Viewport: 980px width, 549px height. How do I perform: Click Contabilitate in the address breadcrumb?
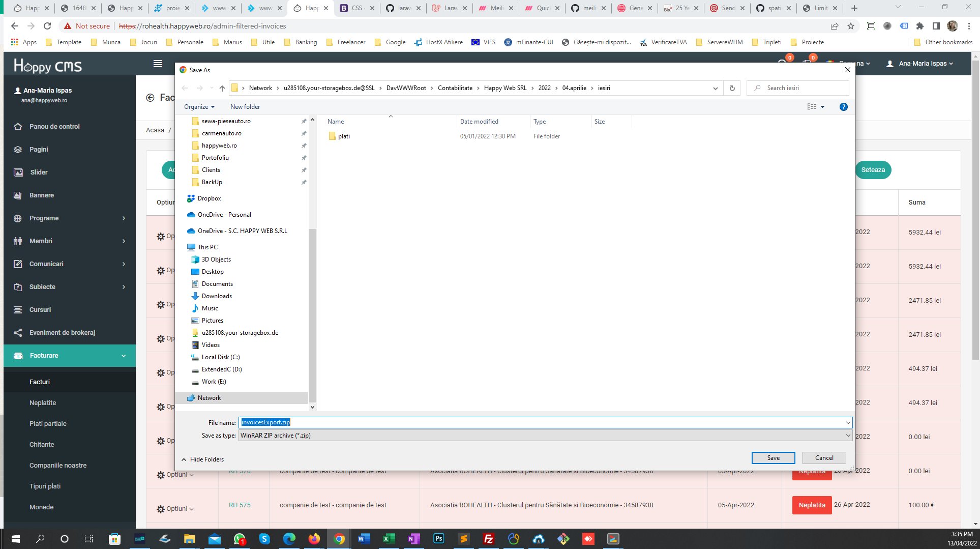click(455, 88)
